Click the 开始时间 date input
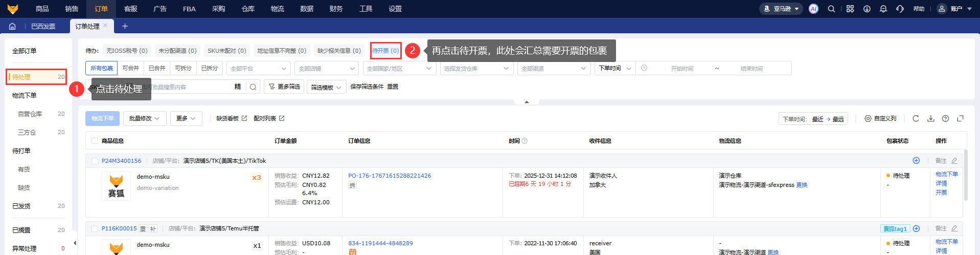This screenshot has height=255, width=980. (x=682, y=68)
